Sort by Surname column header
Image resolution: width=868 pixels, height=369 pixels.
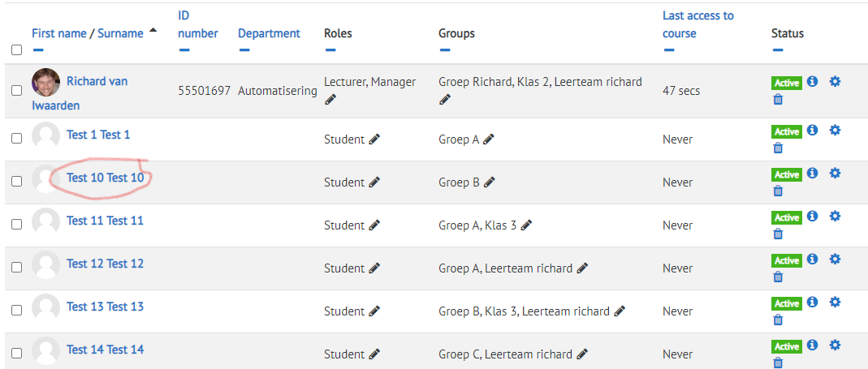(121, 33)
